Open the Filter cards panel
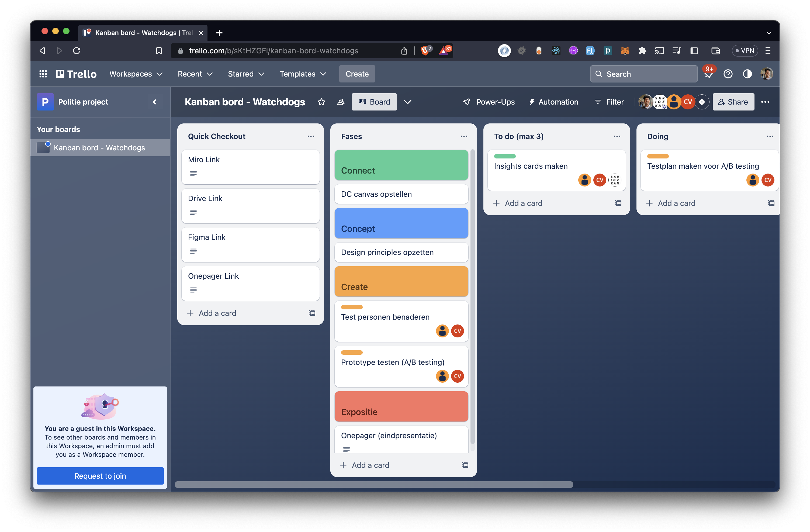 [x=609, y=102]
